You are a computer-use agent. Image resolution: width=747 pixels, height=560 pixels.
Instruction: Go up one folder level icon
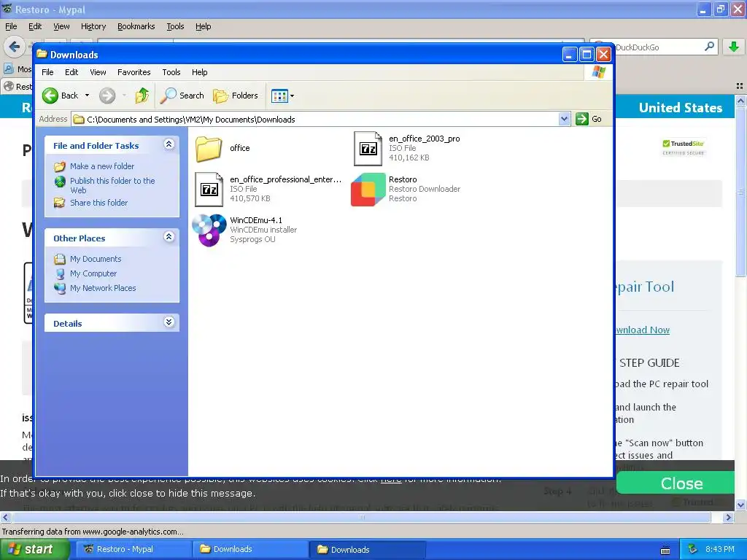142,96
